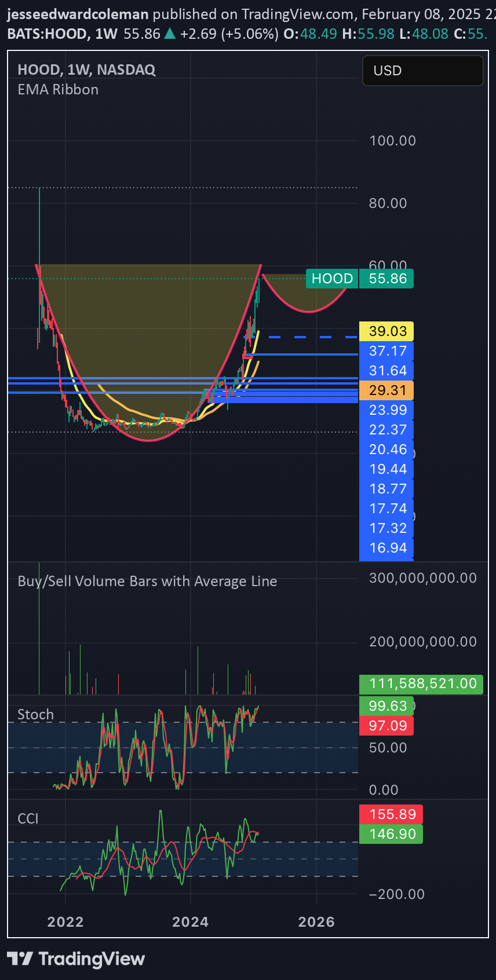Click the TradingView logo
This screenshot has width=496, height=980.
pyautogui.click(x=76, y=959)
